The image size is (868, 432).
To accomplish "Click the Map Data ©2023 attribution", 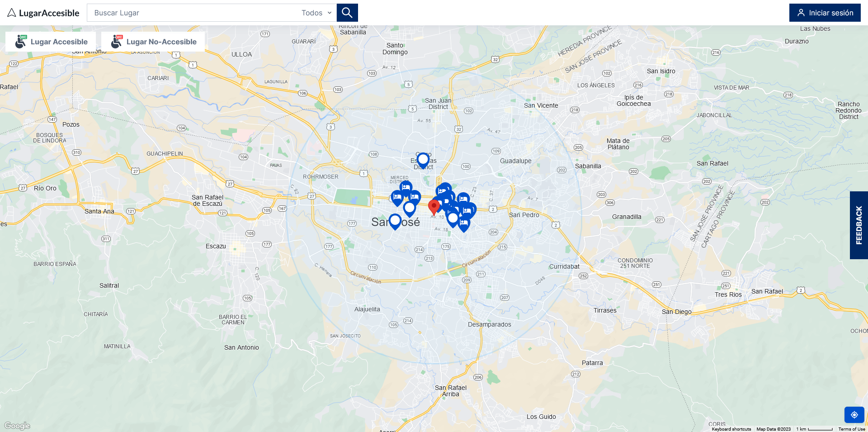I will [x=774, y=429].
